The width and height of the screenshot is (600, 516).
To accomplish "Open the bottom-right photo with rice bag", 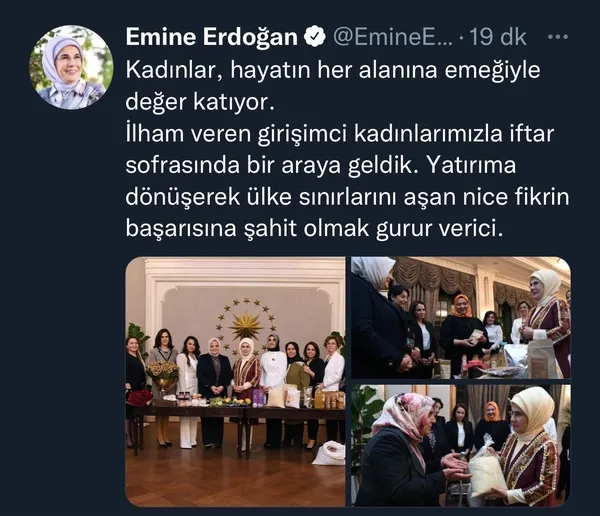I will (461, 445).
